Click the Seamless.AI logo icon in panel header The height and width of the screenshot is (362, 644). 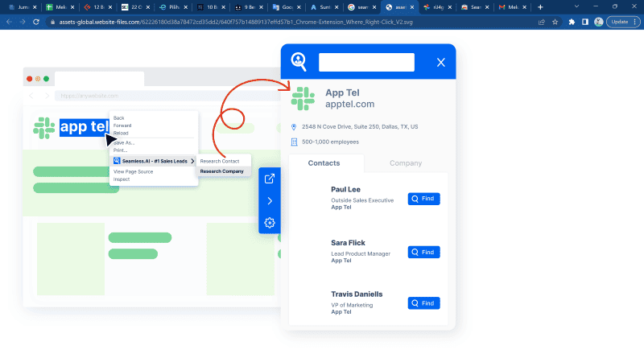point(299,62)
